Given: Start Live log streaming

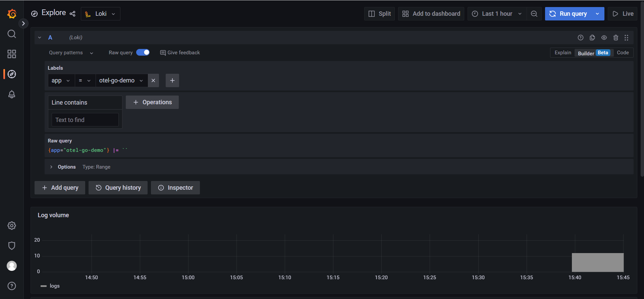Looking at the screenshot, I should [x=623, y=14].
